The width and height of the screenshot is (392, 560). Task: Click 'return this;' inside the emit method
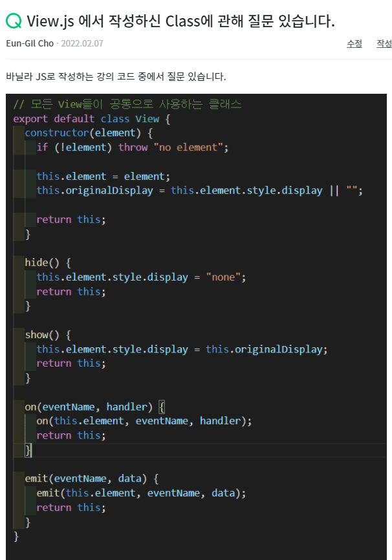pos(71,508)
